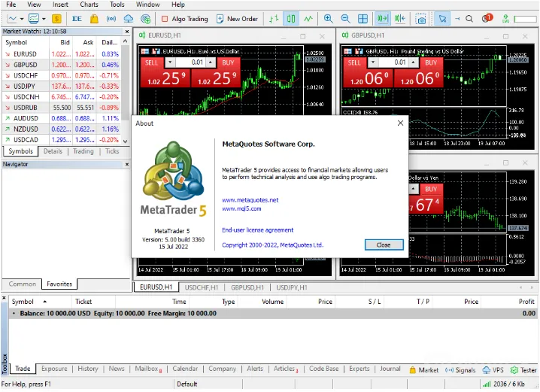Image resolution: width=540 pixels, height=392 pixels.
Task: Open the File menu
Action: (x=11, y=5)
